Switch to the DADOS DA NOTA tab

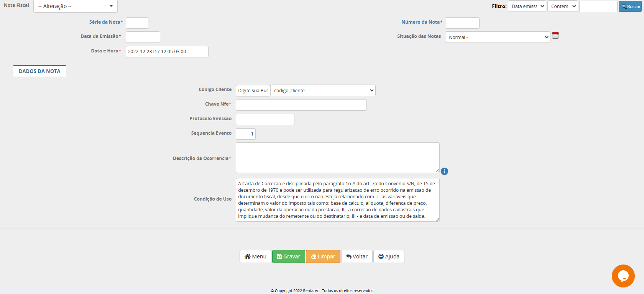[39, 71]
